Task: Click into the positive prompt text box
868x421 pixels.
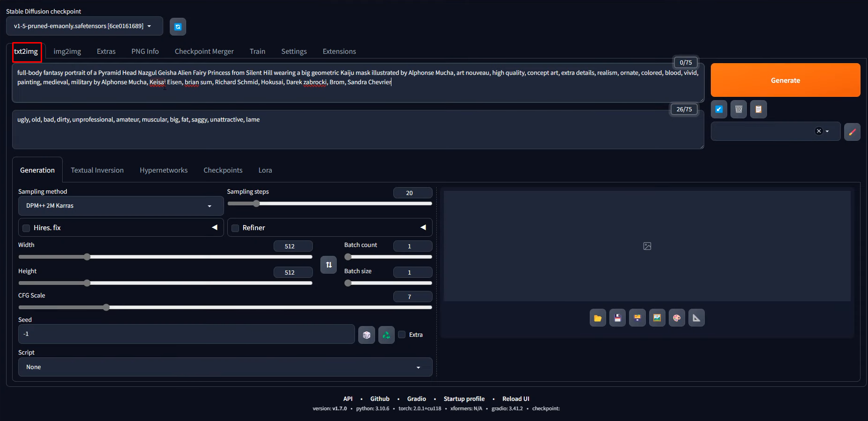Action: pos(358,83)
